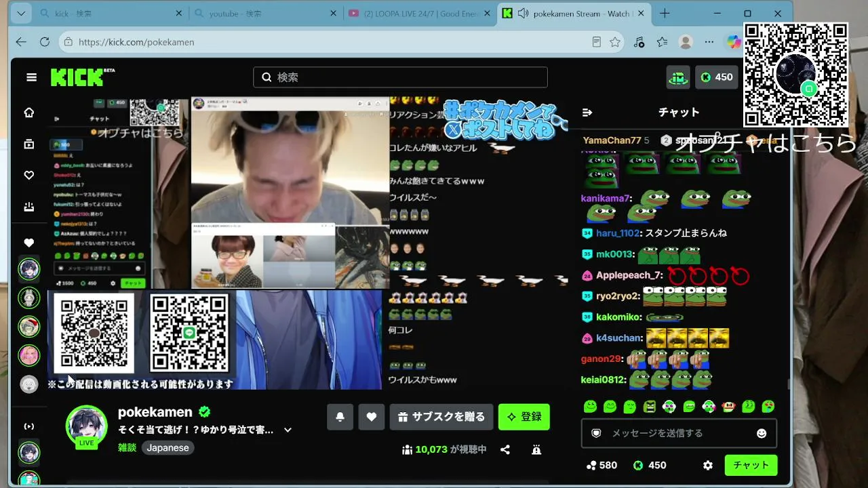Switch to the LOOPA LIVE 24/7 tab
The image size is (868, 488).
(419, 14)
